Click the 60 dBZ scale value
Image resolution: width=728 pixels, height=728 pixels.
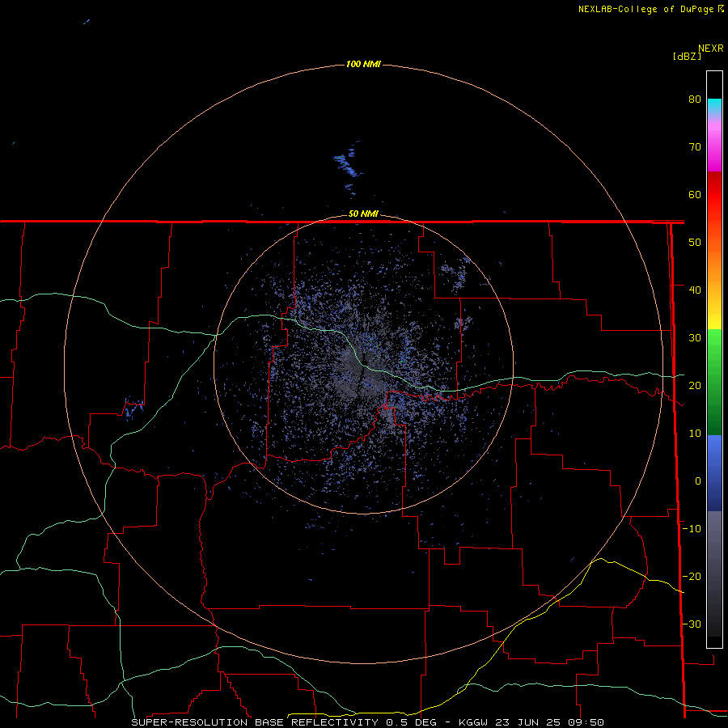695,194
